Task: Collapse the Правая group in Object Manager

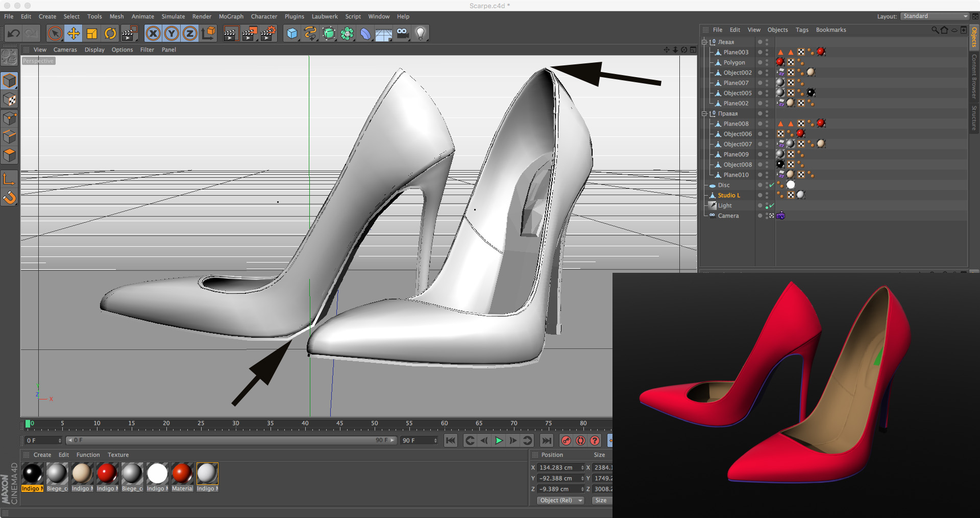Action: (x=704, y=113)
